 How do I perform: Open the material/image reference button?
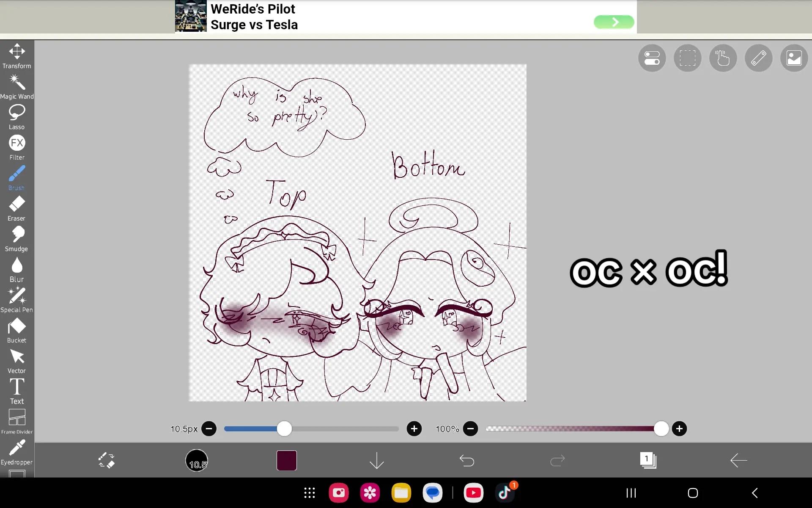794,58
